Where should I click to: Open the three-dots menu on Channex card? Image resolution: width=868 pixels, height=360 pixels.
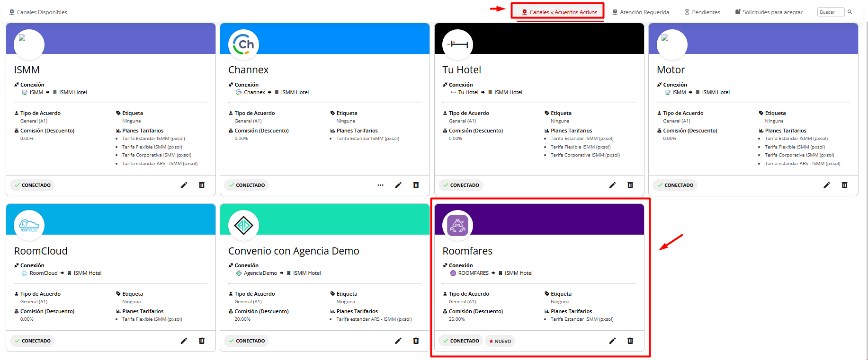(x=380, y=185)
